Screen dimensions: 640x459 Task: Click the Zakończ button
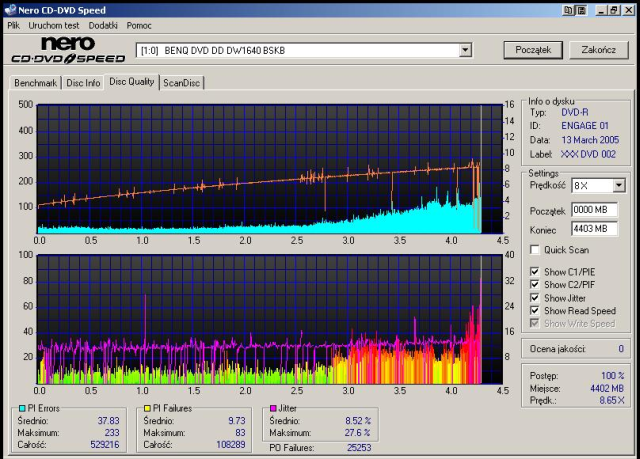point(599,50)
